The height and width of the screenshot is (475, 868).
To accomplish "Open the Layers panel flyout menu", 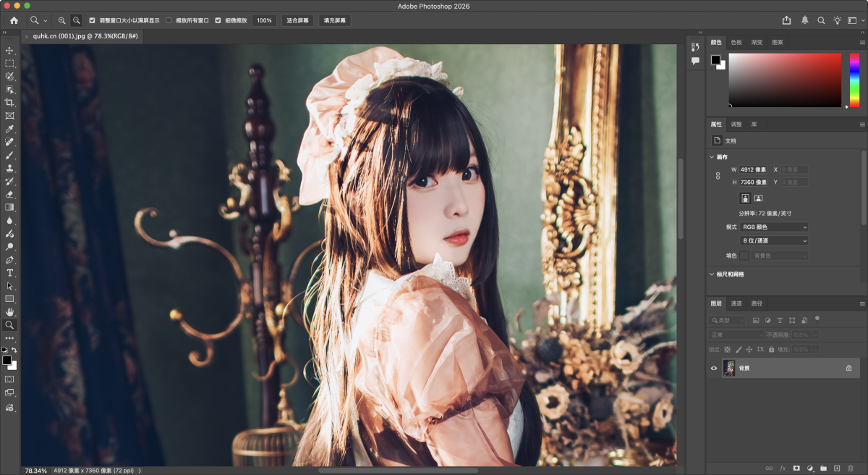I will coord(862,303).
